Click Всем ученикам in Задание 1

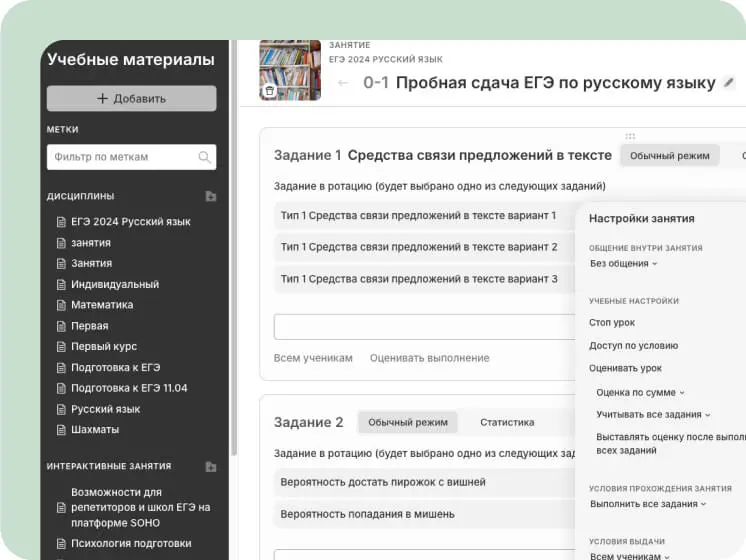point(313,358)
